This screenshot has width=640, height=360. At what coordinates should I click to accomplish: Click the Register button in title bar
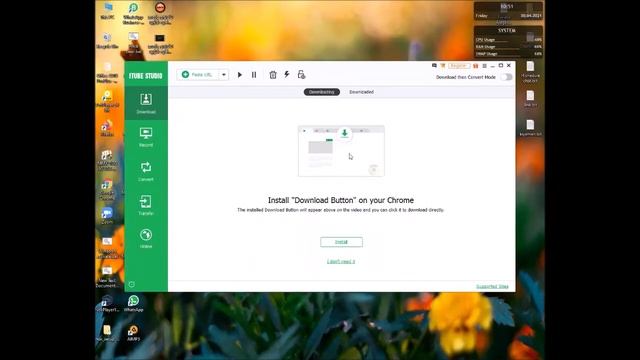pyautogui.click(x=458, y=66)
